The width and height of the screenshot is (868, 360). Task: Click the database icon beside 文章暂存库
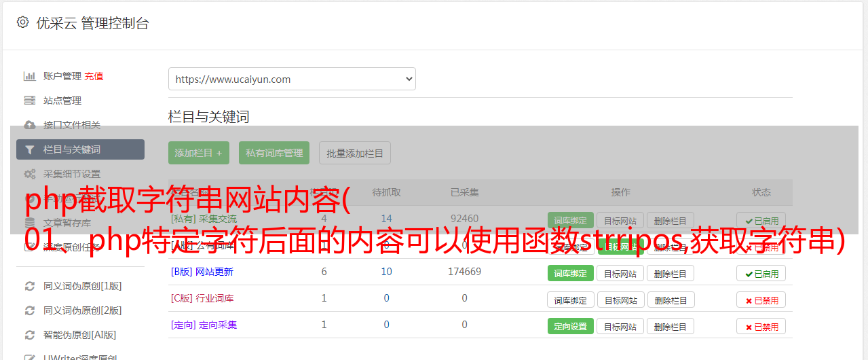tap(29, 223)
